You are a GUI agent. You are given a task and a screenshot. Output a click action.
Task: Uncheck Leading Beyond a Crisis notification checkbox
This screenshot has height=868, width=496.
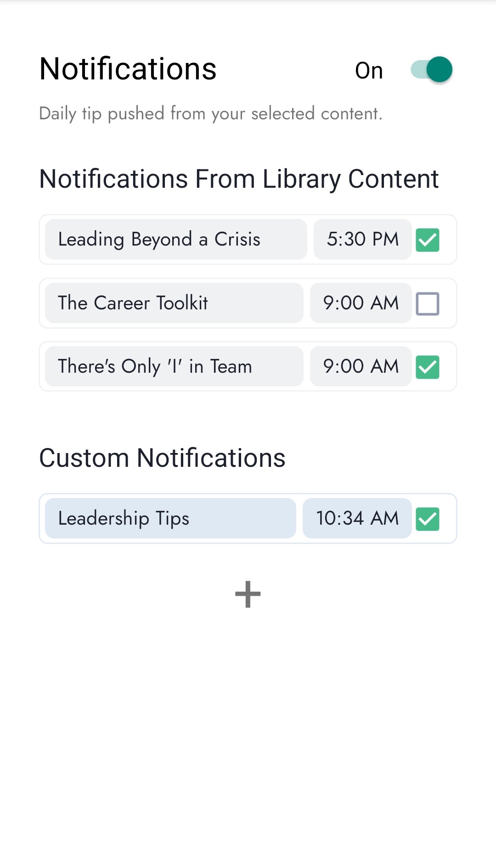coord(428,240)
